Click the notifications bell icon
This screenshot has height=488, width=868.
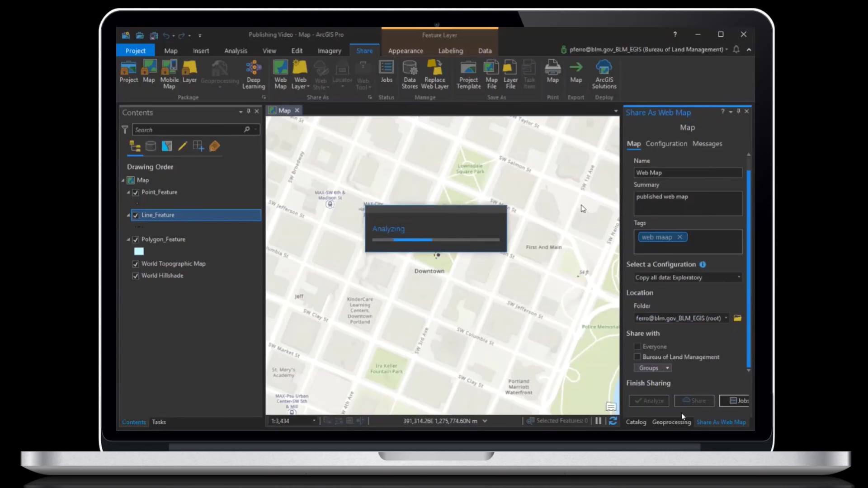(x=736, y=49)
